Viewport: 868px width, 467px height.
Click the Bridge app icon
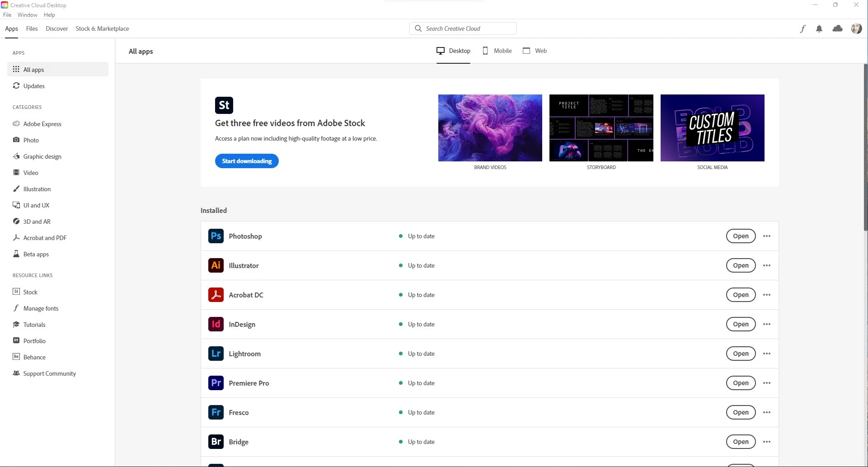216,442
